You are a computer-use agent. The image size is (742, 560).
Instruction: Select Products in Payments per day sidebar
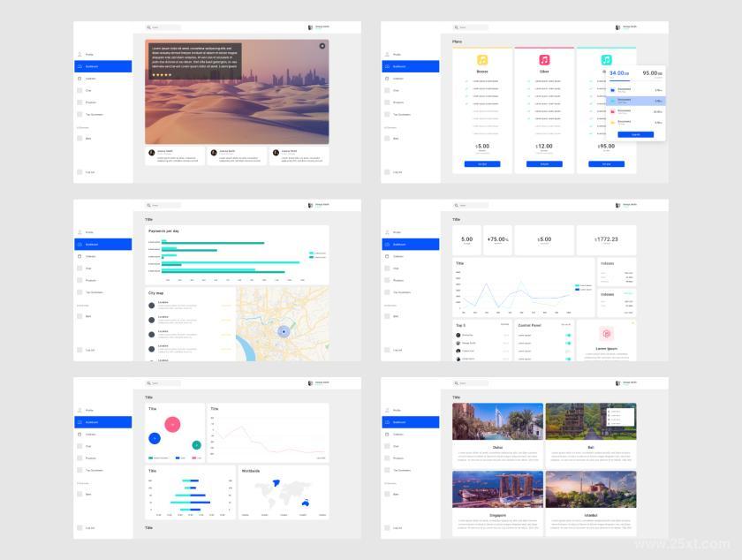(87, 280)
